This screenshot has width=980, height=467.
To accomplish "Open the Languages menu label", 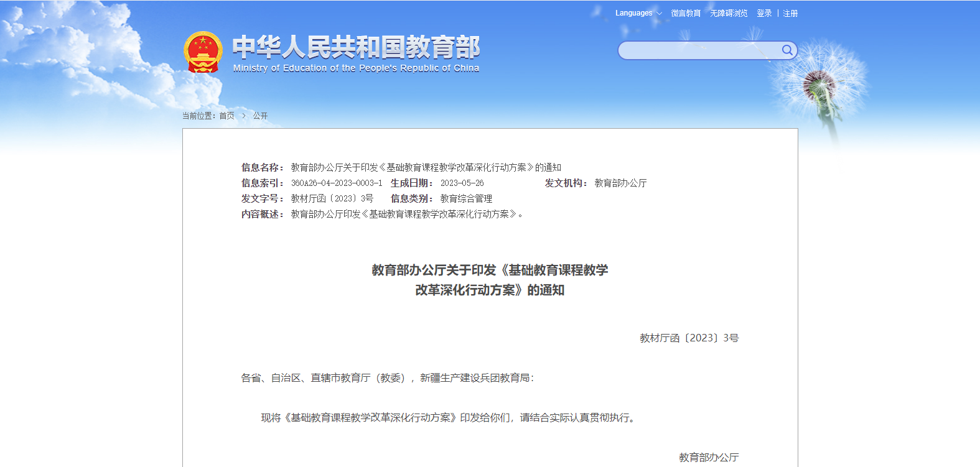I will click(633, 13).
